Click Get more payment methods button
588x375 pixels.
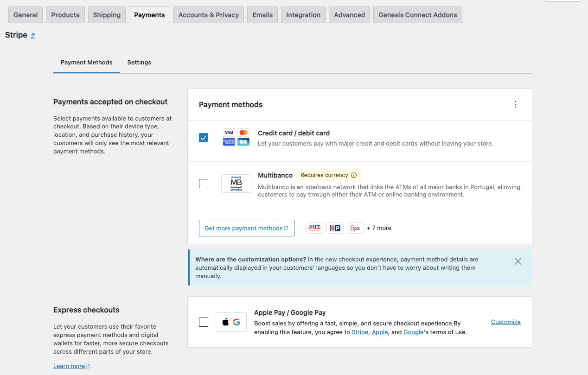pos(246,228)
